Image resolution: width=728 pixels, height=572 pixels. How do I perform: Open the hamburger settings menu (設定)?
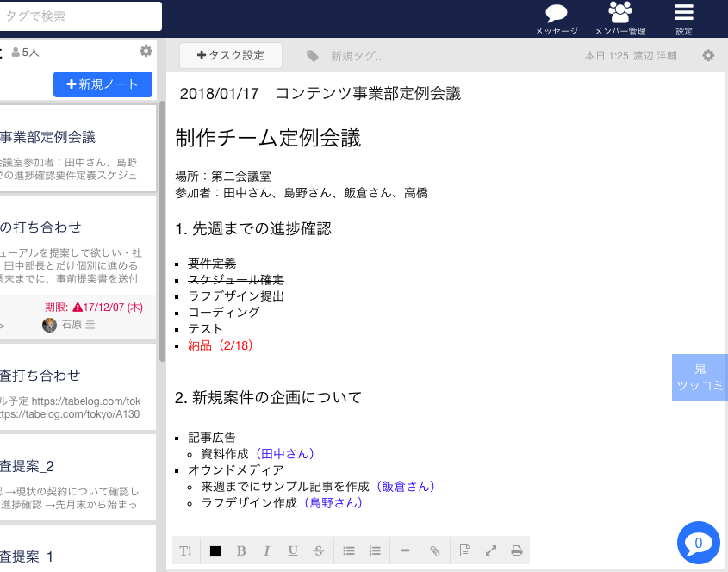[683, 14]
